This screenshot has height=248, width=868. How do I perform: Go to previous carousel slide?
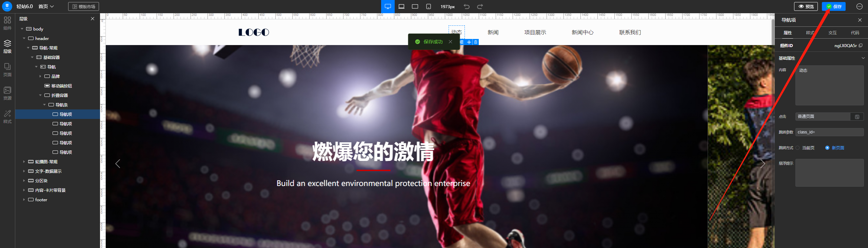coord(118,164)
